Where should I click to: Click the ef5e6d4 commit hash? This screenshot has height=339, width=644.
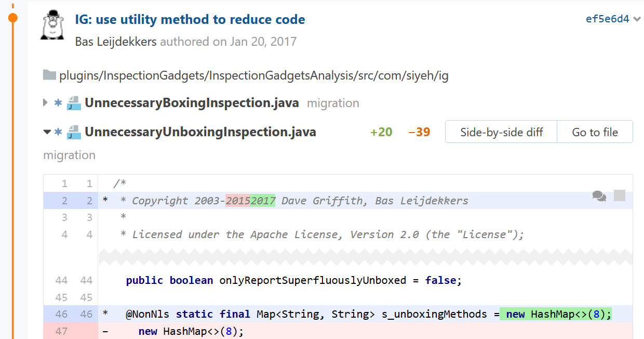[607, 19]
